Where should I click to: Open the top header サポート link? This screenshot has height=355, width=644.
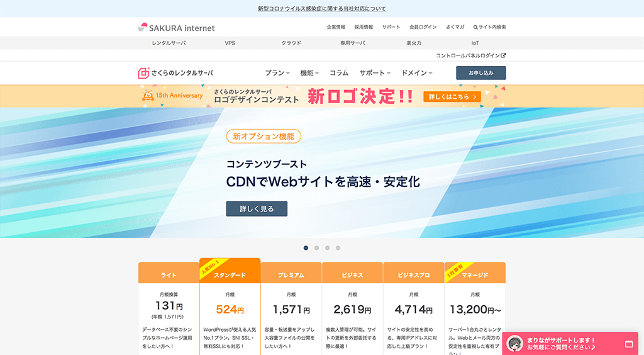click(x=391, y=27)
